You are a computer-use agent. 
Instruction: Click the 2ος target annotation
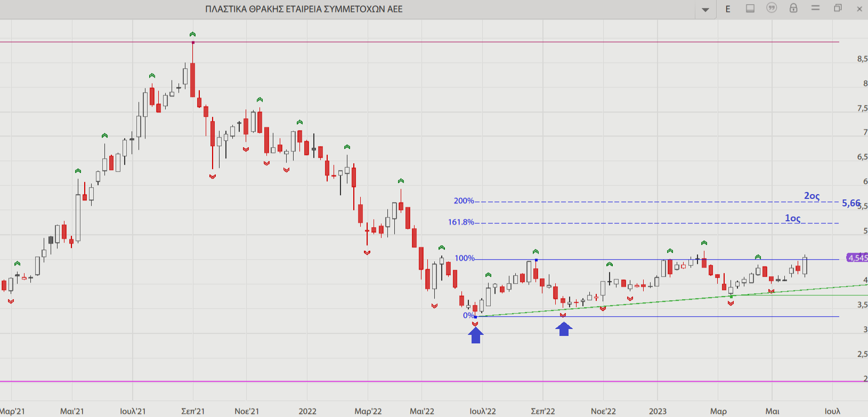(x=812, y=196)
